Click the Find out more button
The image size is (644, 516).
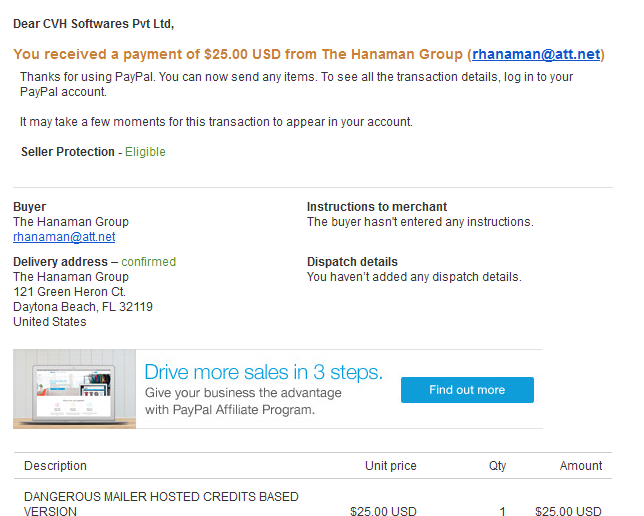point(467,390)
